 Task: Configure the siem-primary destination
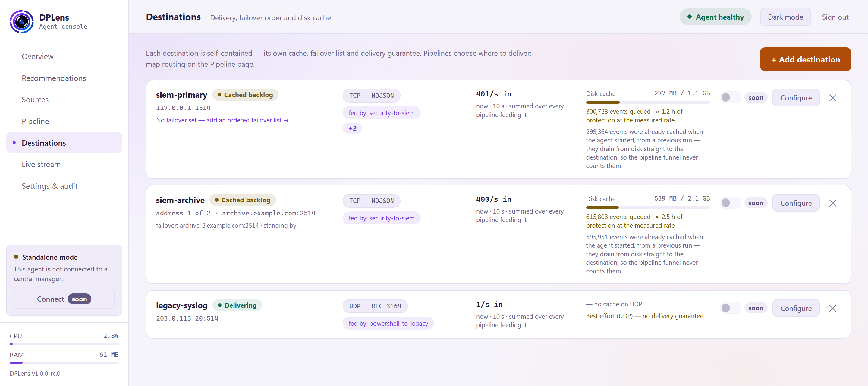796,98
